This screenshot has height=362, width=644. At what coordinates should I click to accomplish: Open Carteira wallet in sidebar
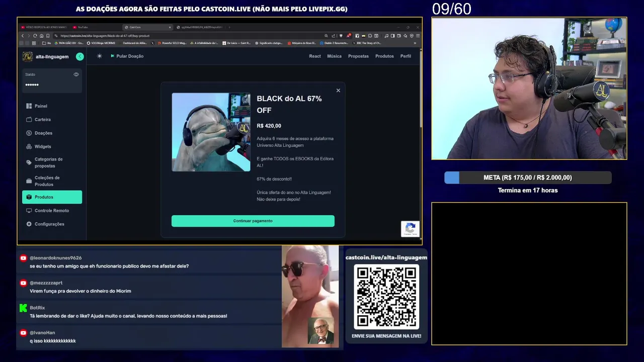click(52, 120)
